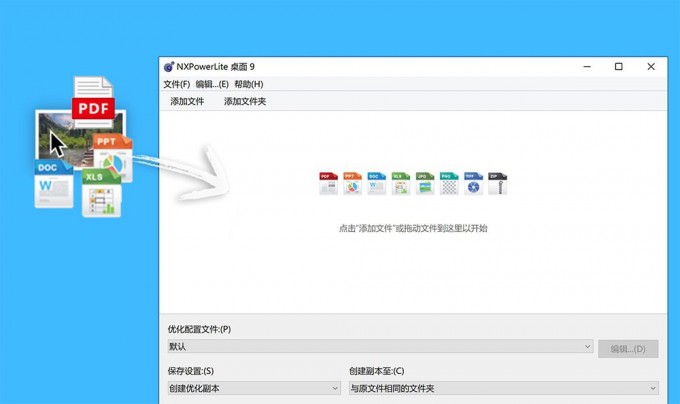Image resolution: width=680 pixels, height=404 pixels.
Task: Click the 编辑...(D) button beside profile dropdown
Action: (628, 349)
